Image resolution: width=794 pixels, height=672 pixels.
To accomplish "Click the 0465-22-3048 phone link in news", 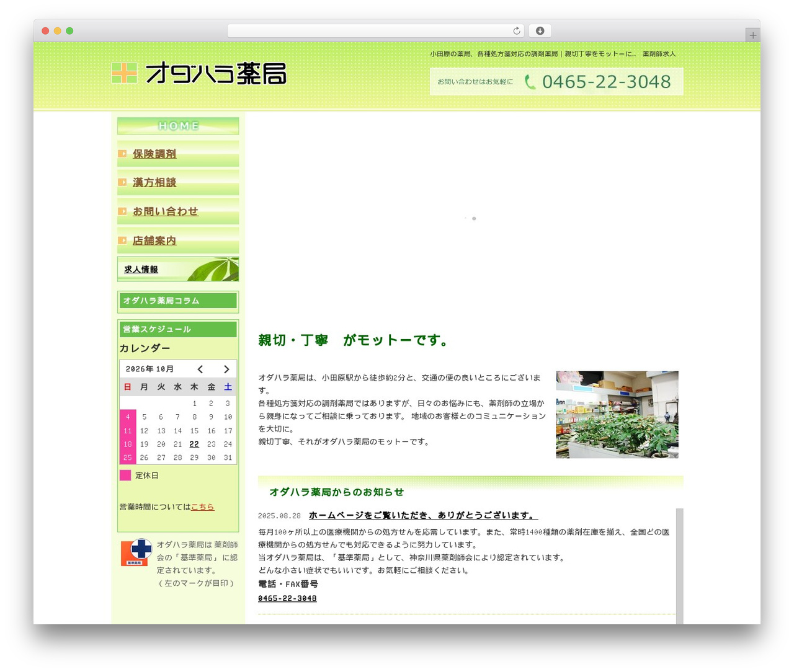I will [x=287, y=598].
